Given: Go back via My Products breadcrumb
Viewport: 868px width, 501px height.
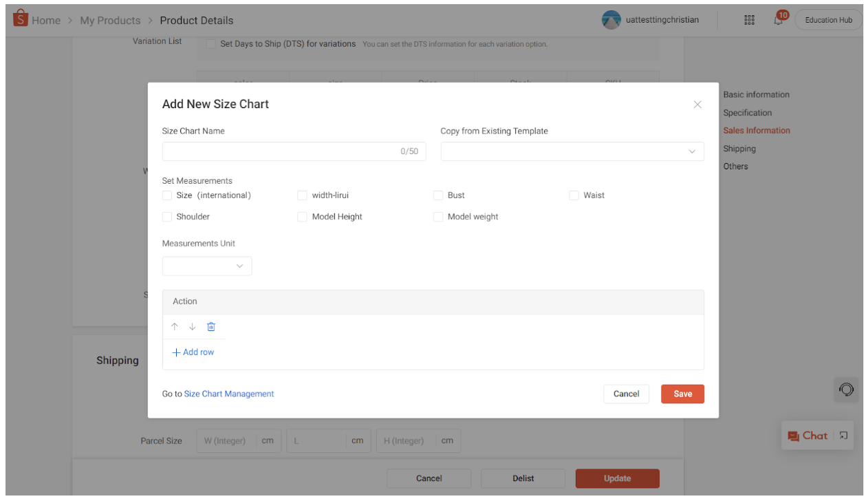Looking at the screenshot, I should [x=110, y=20].
